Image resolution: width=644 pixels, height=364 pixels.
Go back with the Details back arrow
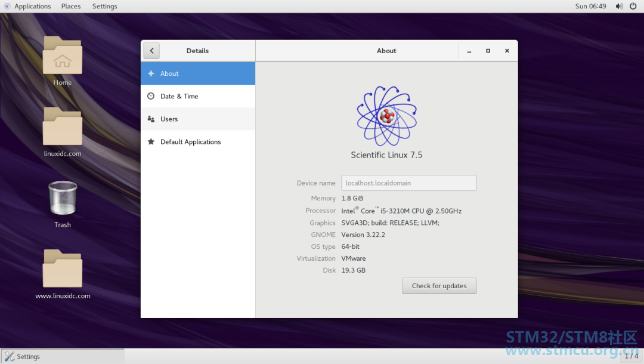[151, 51]
